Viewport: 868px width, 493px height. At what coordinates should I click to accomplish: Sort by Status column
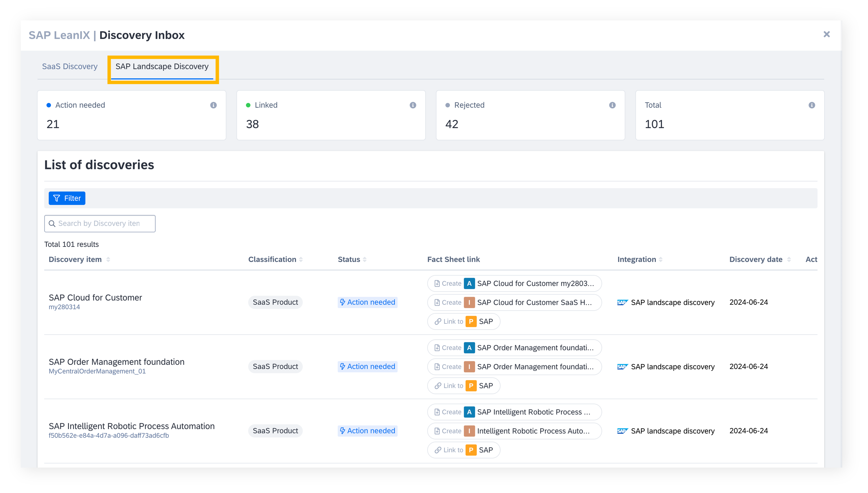[364, 259]
